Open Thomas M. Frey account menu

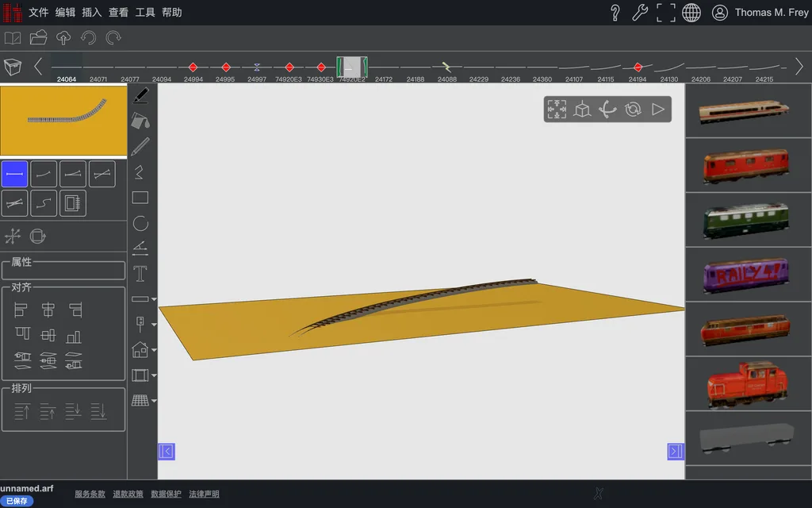[x=760, y=13]
